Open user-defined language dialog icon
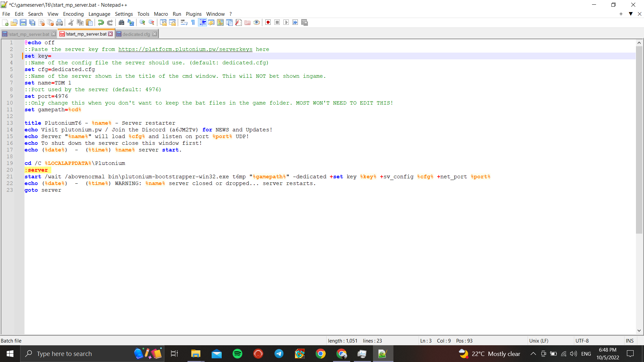The height and width of the screenshot is (362, 644). click(x=211, y=22)
